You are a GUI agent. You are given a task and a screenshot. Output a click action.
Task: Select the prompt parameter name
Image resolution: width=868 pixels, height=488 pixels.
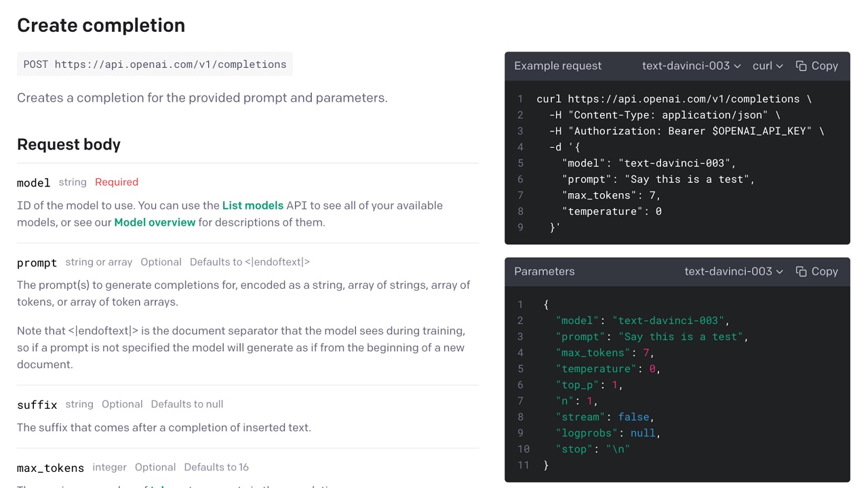37,262
